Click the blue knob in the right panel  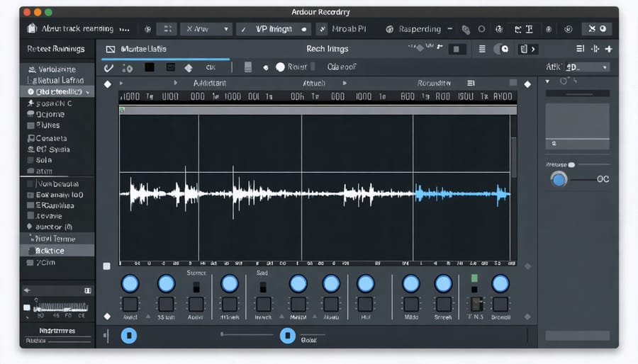coord(559,179)
